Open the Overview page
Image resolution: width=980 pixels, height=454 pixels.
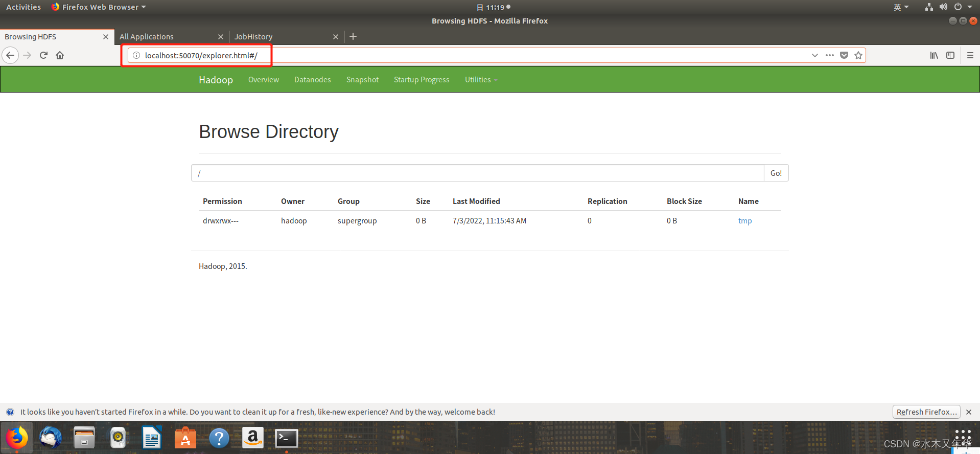[x=264, y=80]
